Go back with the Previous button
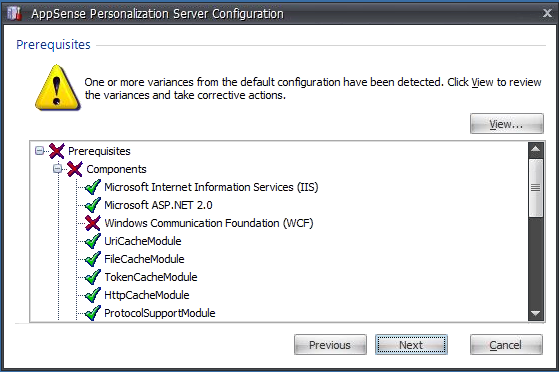Image resolution: width=559 pixels, height=372 pixels. point(330,345)
